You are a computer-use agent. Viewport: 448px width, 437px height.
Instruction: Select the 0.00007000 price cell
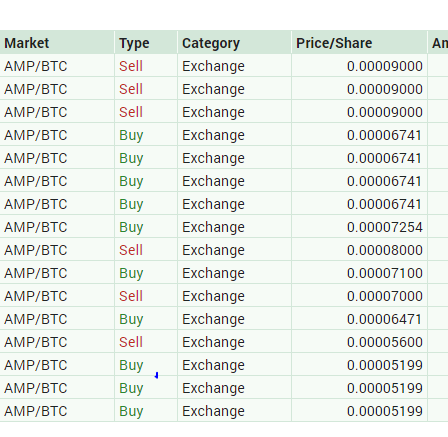pos(359,296)
